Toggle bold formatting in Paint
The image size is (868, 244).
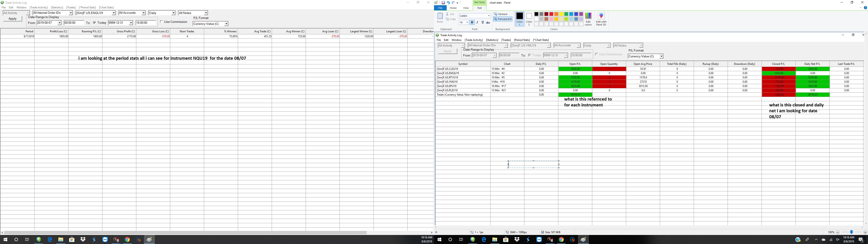coord(472,22)
